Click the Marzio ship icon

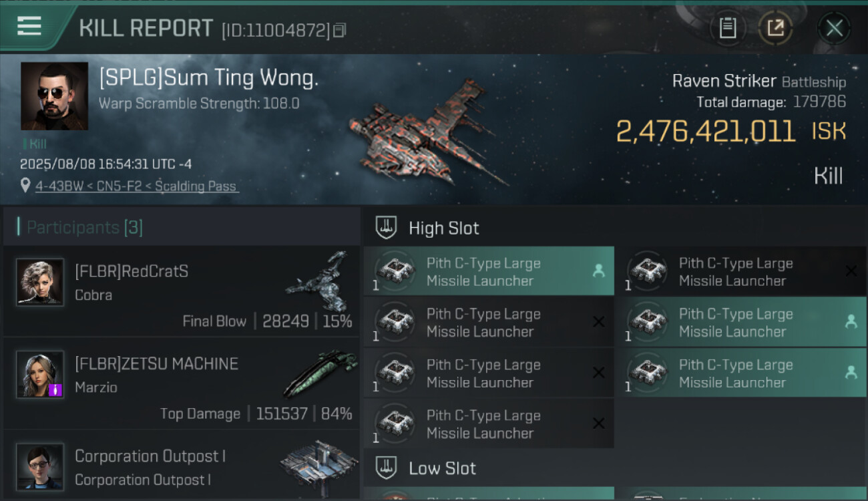coord(317,374)
